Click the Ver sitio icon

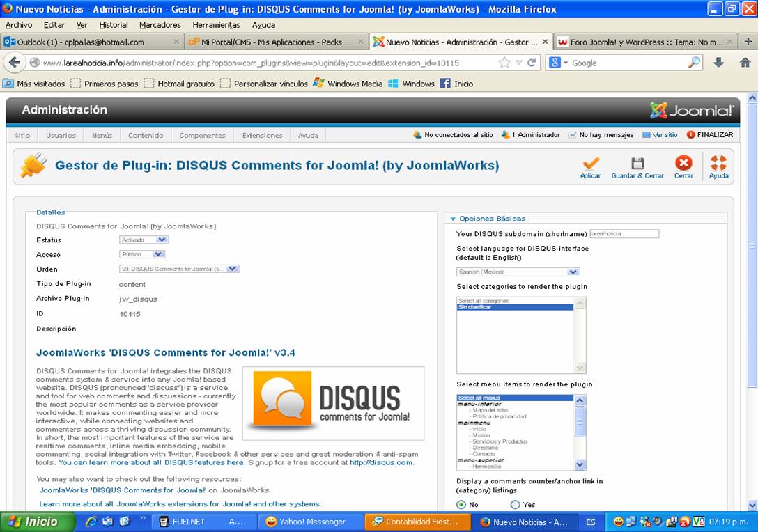[x=647, y=135]
